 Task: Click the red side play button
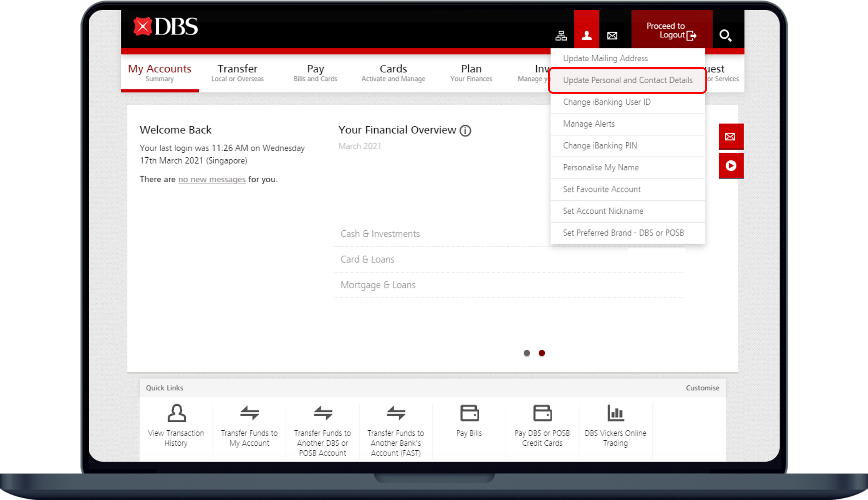coord(731,166)
